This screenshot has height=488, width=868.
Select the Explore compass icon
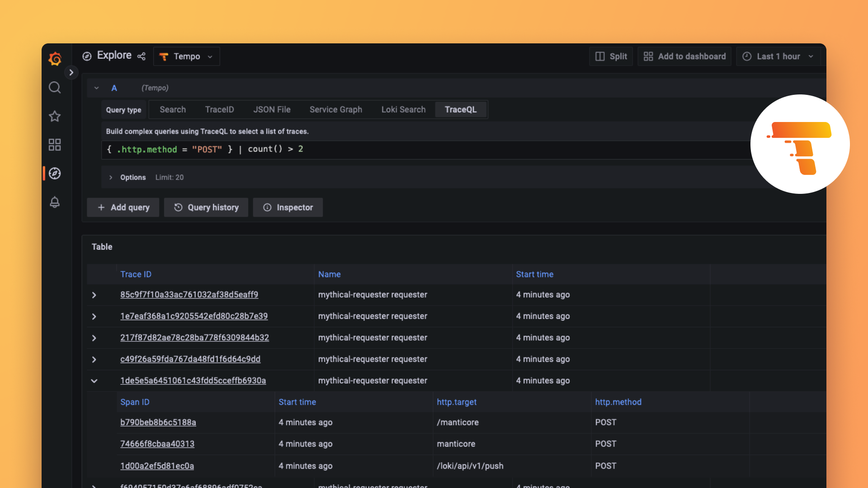[x=55, y=173]
